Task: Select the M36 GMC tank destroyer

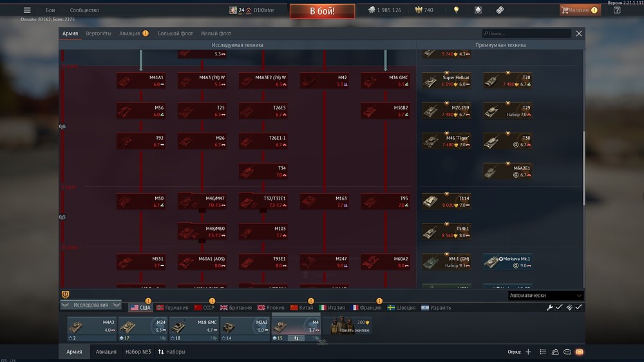Action: pyautogui.click(x=386, y=81)
